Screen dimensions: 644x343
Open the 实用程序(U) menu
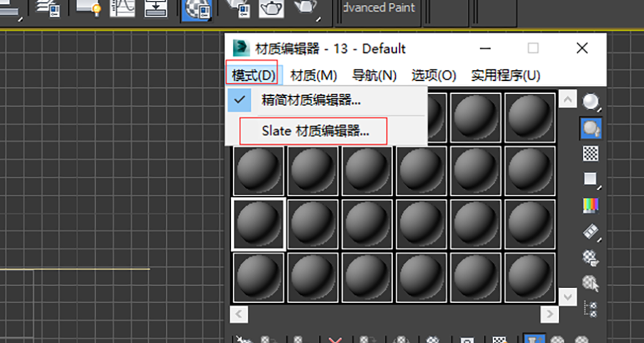tap(505, 75)
